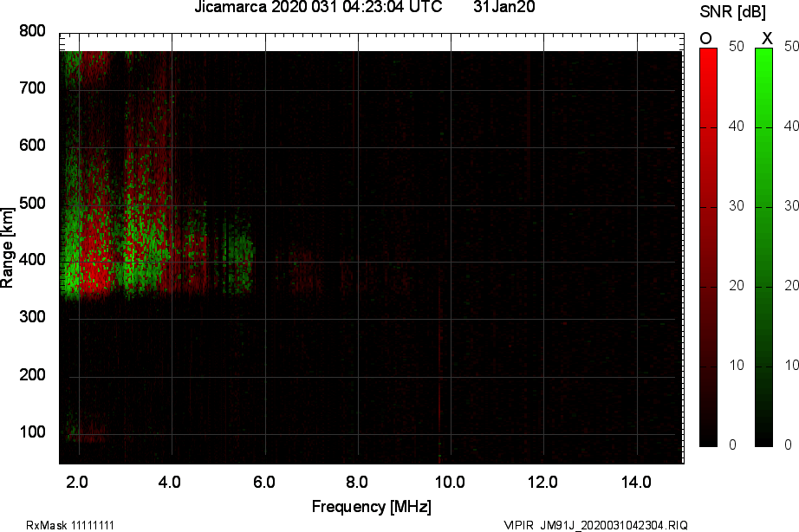Click the file name 'VIPIR JM91J_2020031042304.RIQ'
The image size is (799, 532).
click(x=595, y=525)
